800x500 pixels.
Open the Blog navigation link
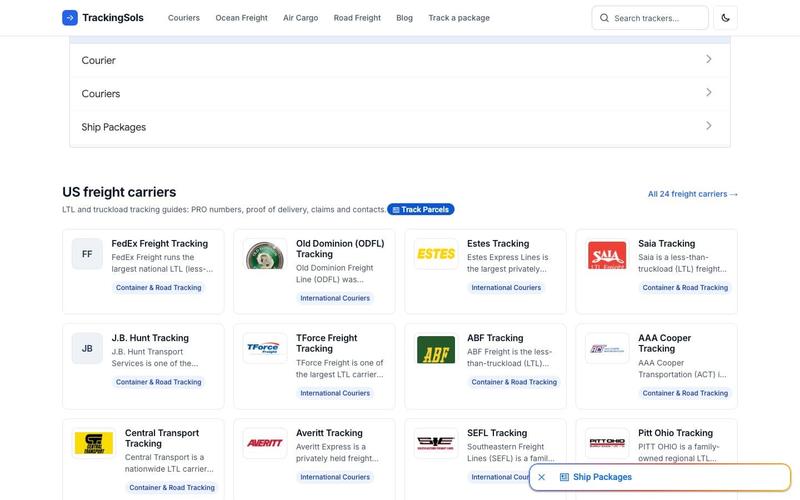click(405, 18)
